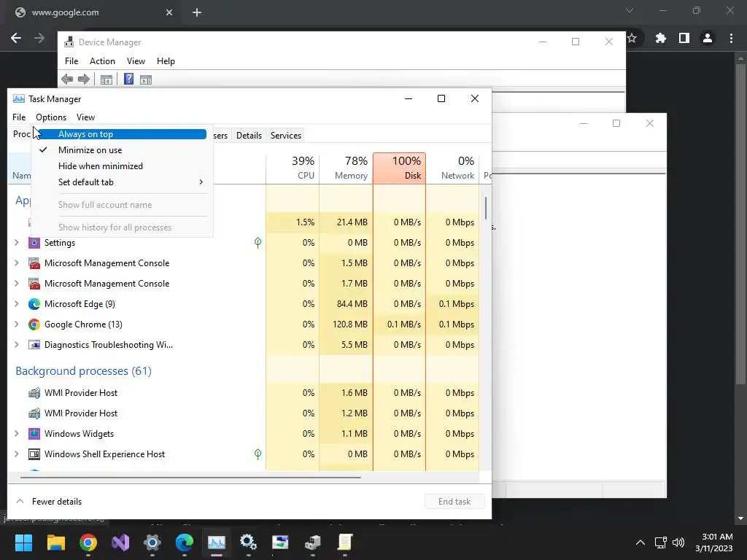Open the Services gears icon on the taskbar
The width and height of the screenshot is (747, 560).
[248, 542]
